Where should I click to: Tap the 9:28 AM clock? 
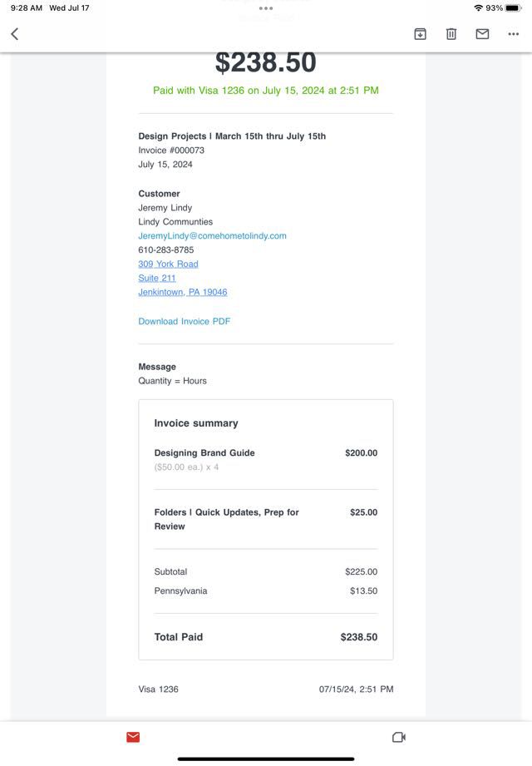pyautogui.click(x=26, y=8)
